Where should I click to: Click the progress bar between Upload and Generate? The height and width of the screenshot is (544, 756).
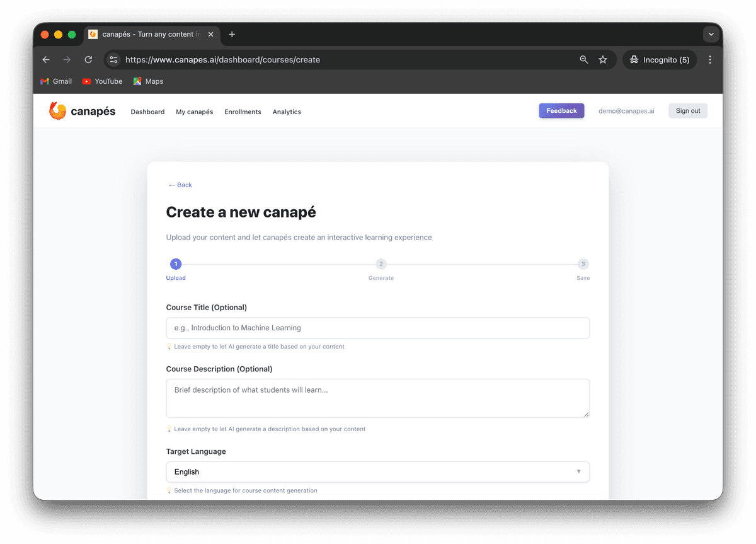coord(277,263)
